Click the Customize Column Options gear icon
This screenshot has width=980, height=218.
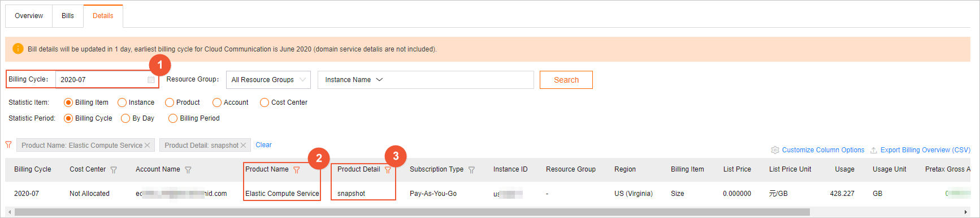[775, 150]
